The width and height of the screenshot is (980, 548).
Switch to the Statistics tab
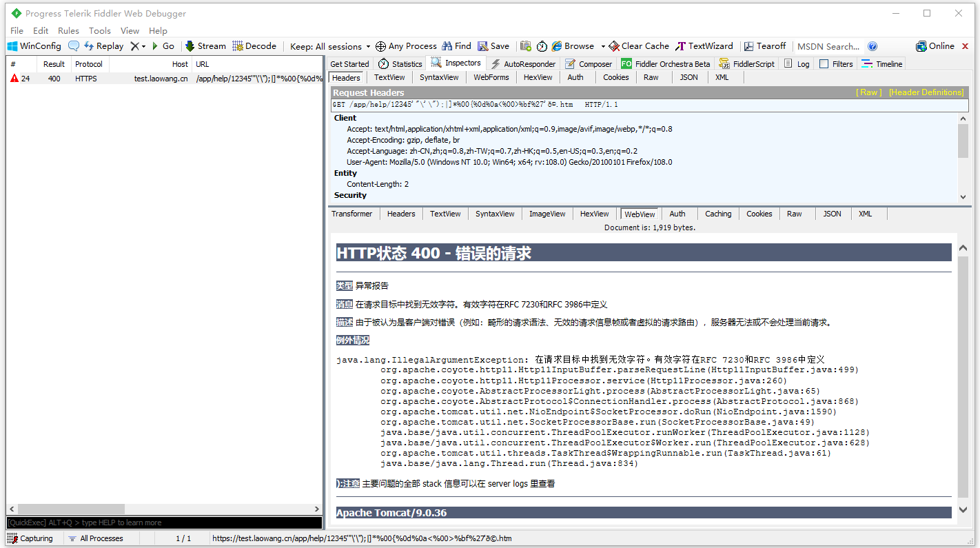click(400, 64)
